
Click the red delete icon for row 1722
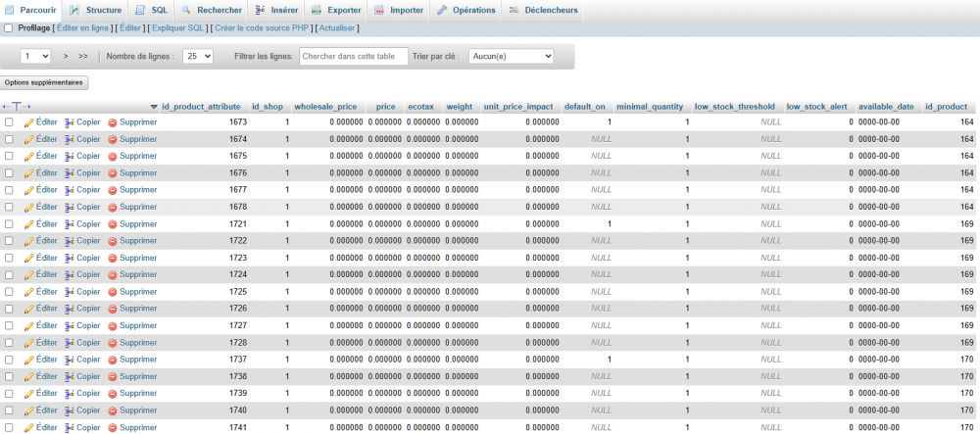(113, 241)
